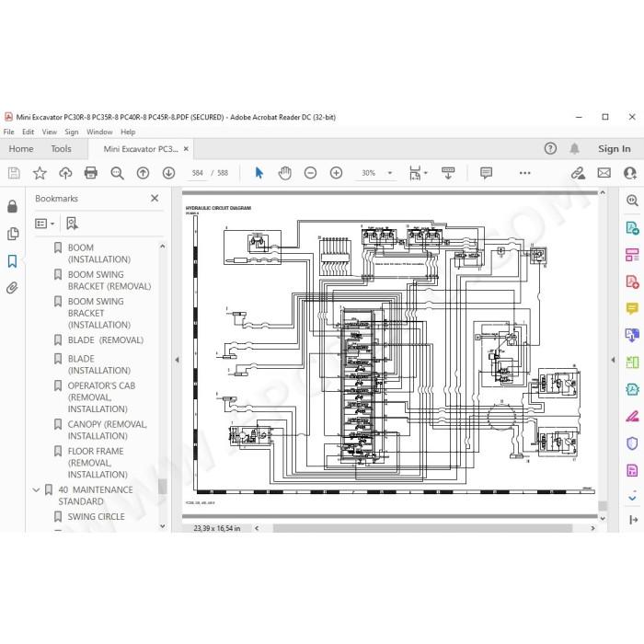
Task: Collapse the 40 MAINTENANCE STANDARD bookmark
Action: pyautogui.click(x=36, y=490)
